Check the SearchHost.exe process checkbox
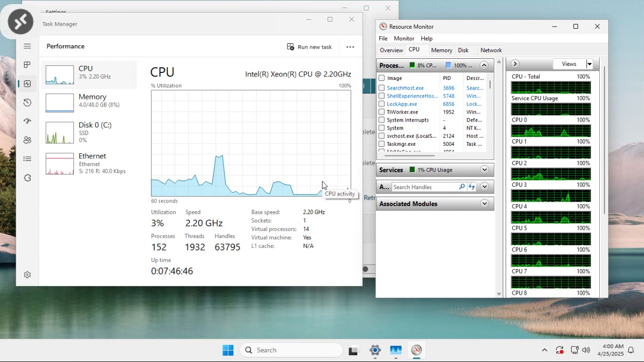 pyautogui.click(x=382, y=88)
